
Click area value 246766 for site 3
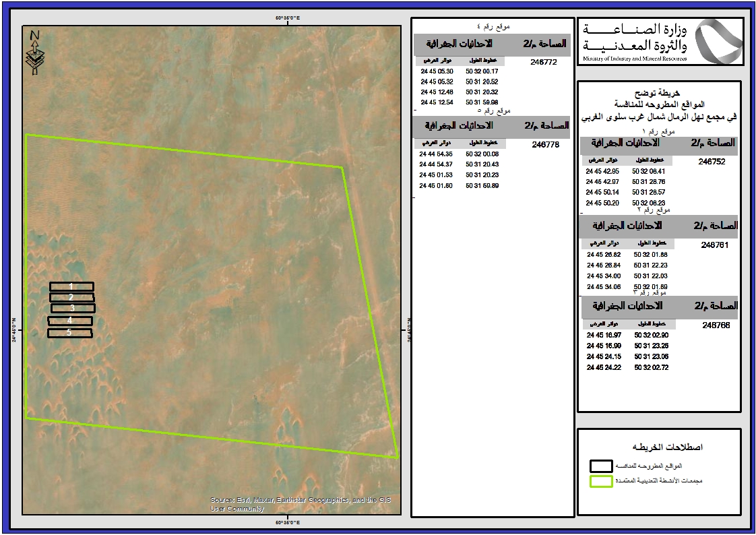[x=716, y=325]
